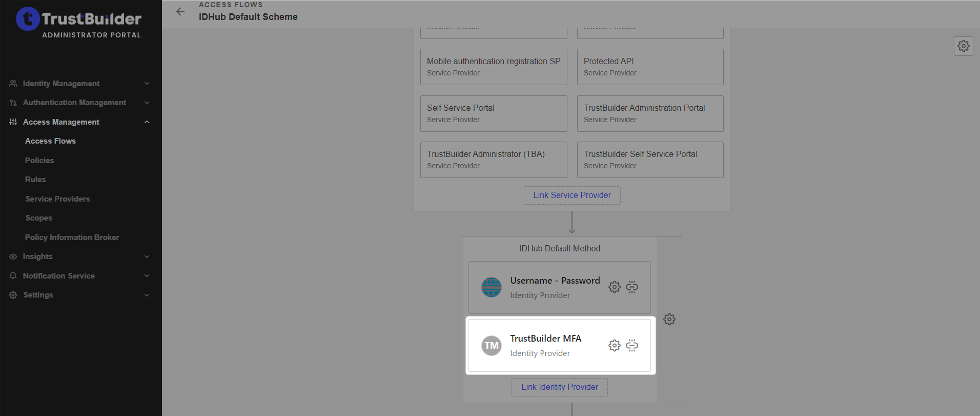The image size is (980, 416).
Task: Open IDHub Default Method settings gear
Action: [669, 320]
